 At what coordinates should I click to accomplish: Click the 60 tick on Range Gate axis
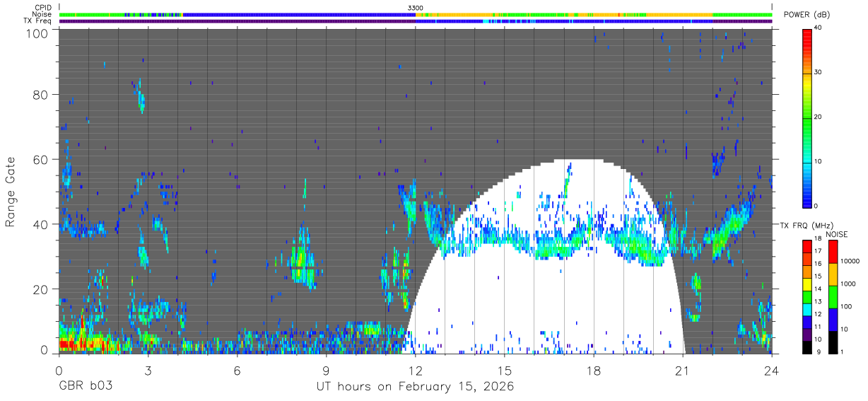click(42, 159)
